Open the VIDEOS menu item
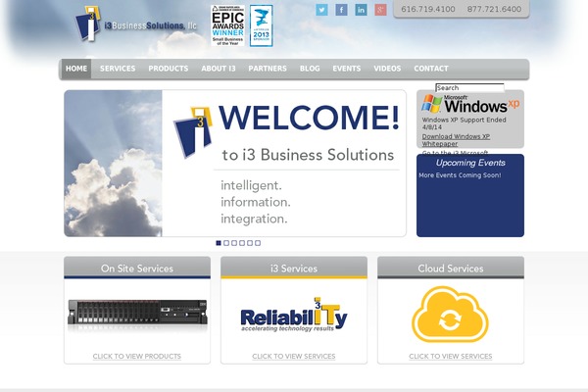588x392 pixels. click(387, 69)
